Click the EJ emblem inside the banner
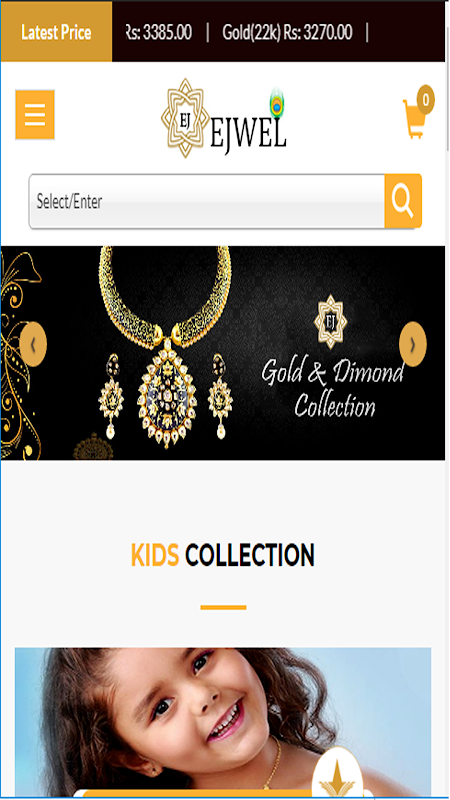 coord(331,321)
